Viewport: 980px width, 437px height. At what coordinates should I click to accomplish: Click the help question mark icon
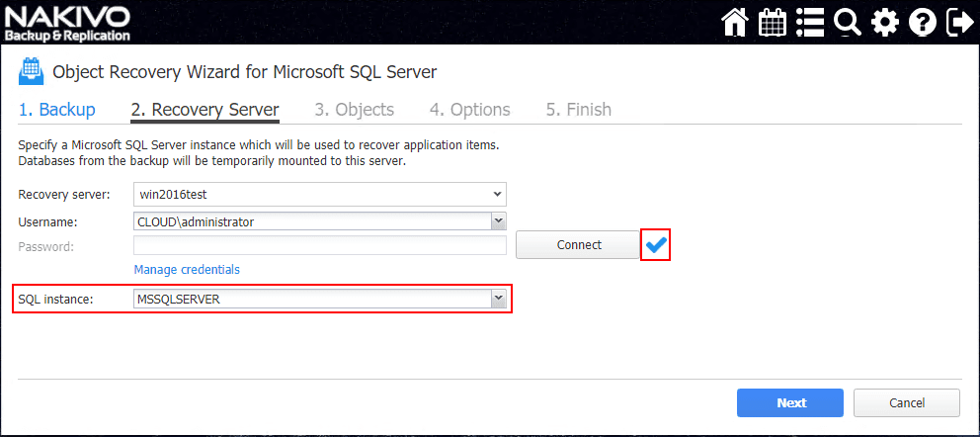click(922, 22)
